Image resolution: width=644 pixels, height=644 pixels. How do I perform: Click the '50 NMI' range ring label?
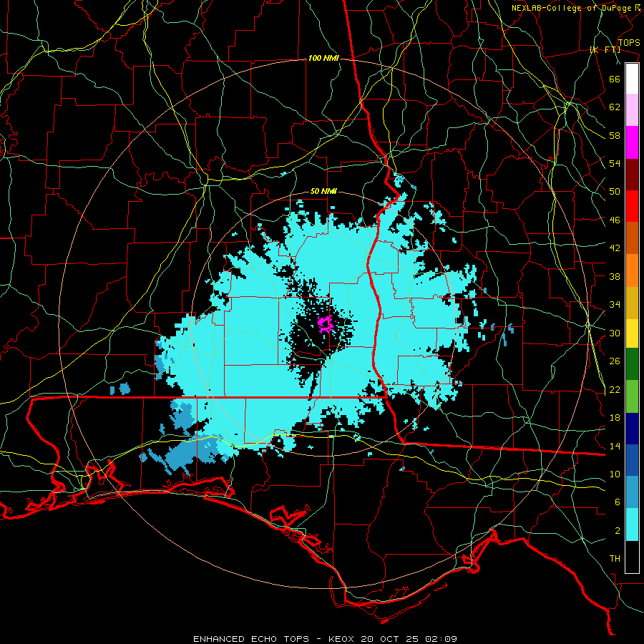[323, 191]
